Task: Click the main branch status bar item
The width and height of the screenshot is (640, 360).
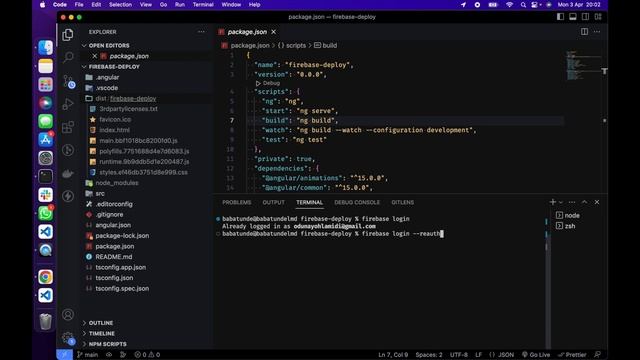Action: point(88,355)
